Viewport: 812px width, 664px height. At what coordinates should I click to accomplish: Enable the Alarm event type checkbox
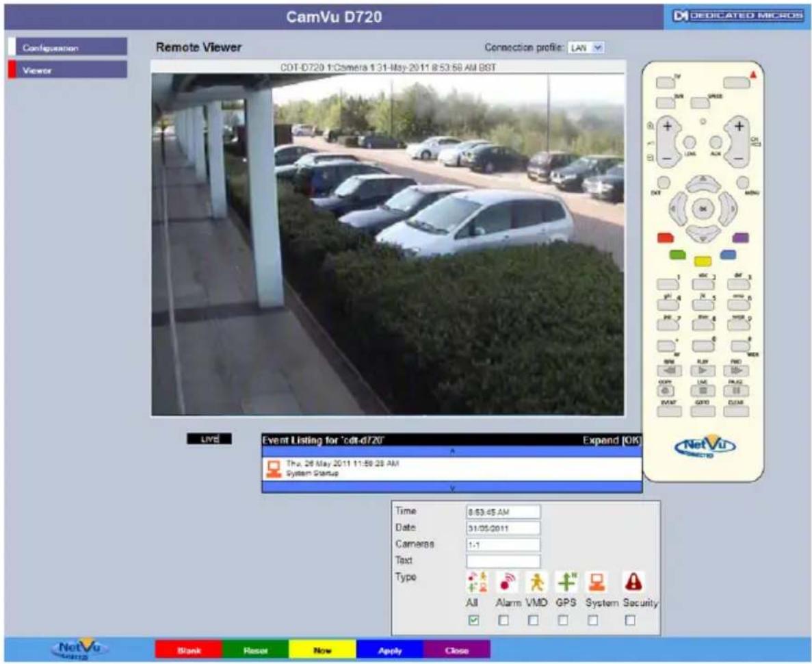(x=503, y=620)
